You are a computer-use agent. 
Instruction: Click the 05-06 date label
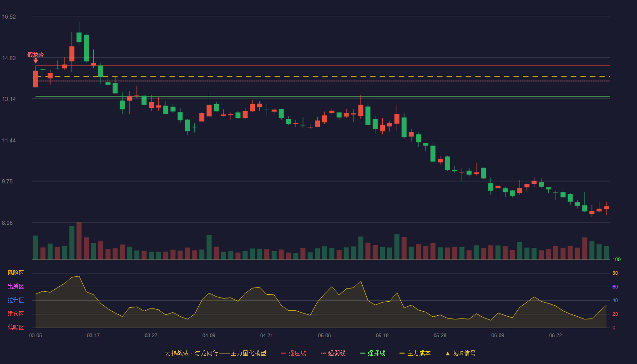tap(324, 335)
